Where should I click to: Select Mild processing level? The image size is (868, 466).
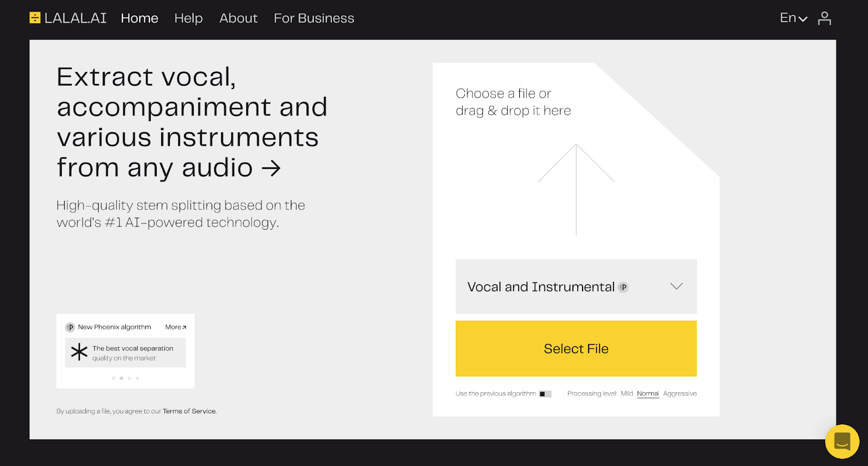point(627,394)
